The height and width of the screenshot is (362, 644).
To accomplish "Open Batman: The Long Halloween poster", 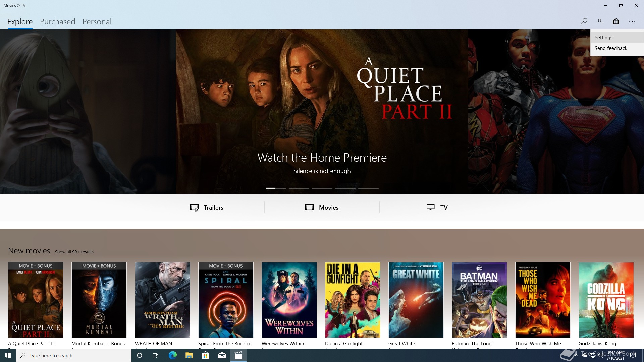I will pos(479,300).
